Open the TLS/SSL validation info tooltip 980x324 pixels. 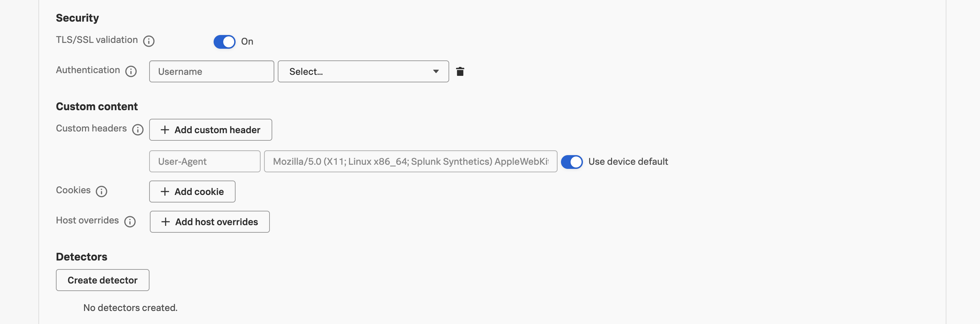pyautogui.click(x=149, y=41)
